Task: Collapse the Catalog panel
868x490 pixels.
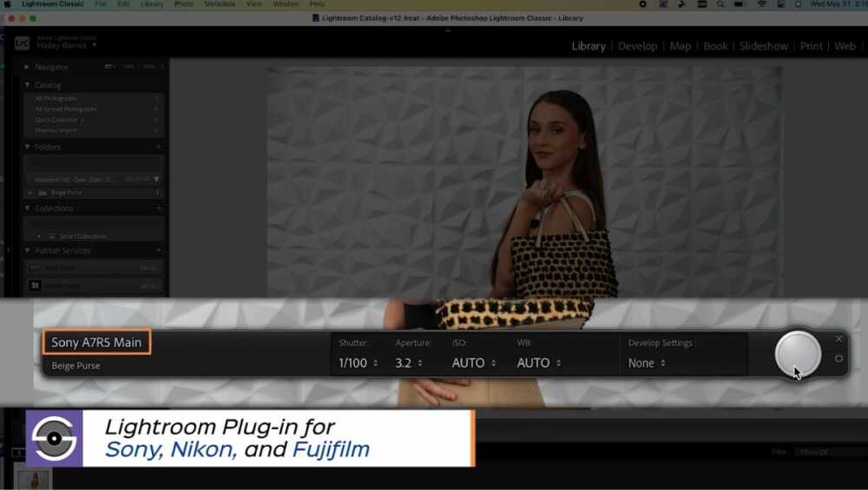Action: 27,85
